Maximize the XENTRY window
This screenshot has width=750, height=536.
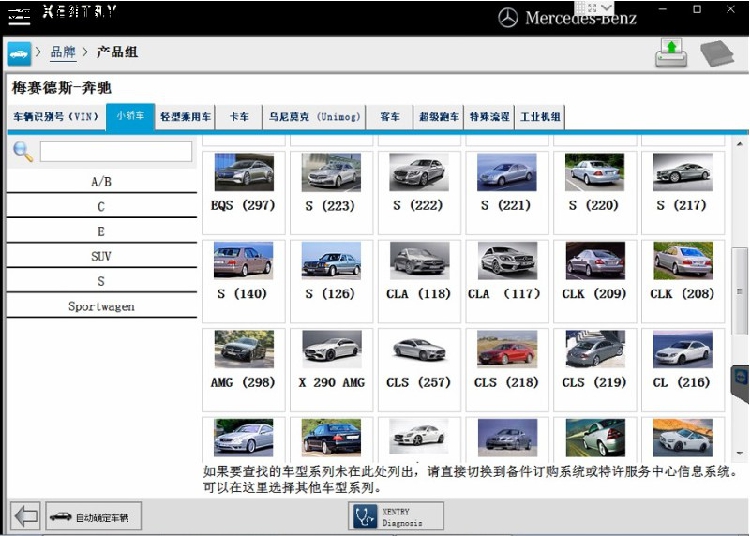point(697,9)
